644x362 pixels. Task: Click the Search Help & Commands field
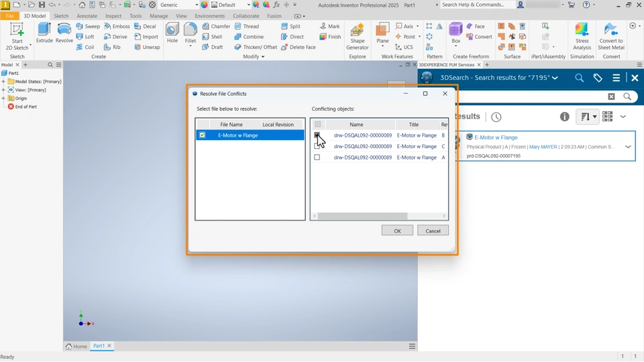477,5
